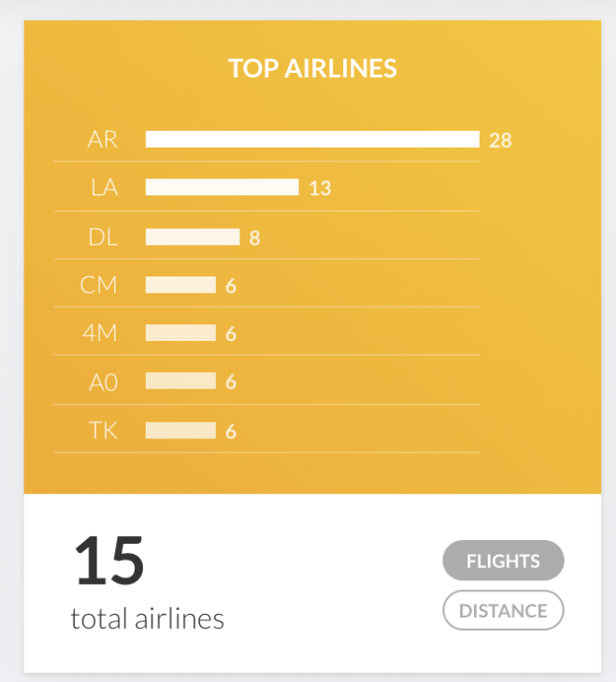Click the A0 airline bar
The height and width of the screenshot is (682, 616).
click(x=180, y=380)
